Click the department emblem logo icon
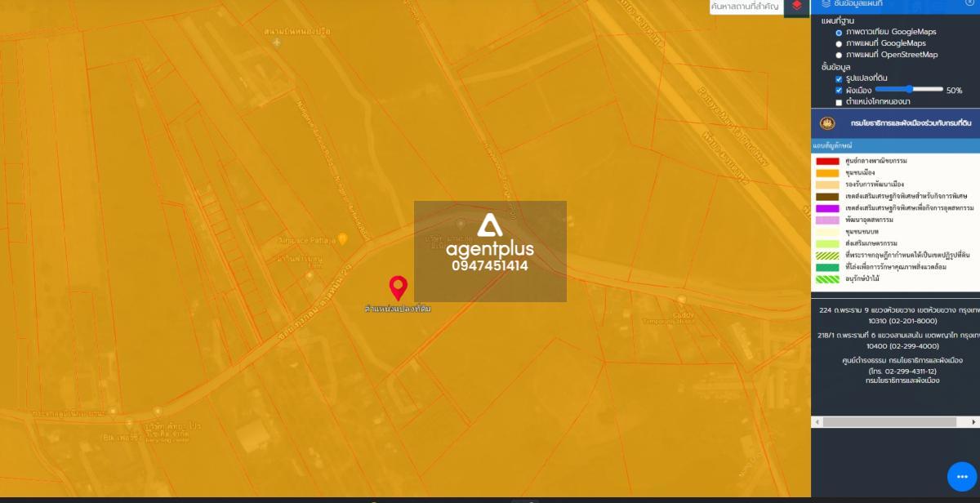The width and height of the screenshot is (980, 503). [827, 123]
